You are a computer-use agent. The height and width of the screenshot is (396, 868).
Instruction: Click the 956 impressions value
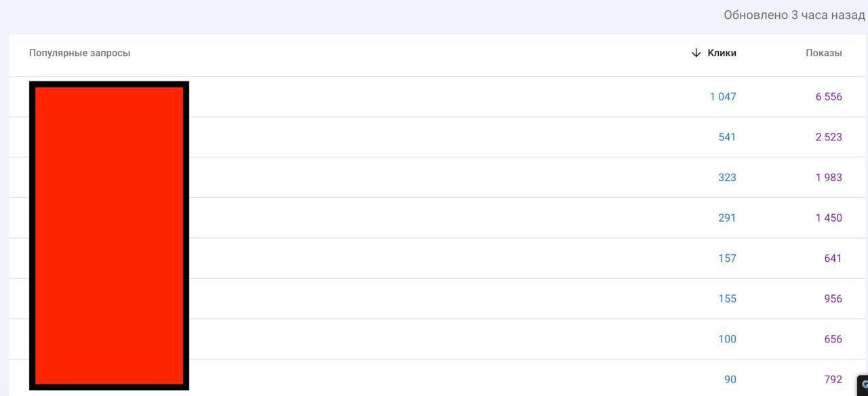pos(833,298)
